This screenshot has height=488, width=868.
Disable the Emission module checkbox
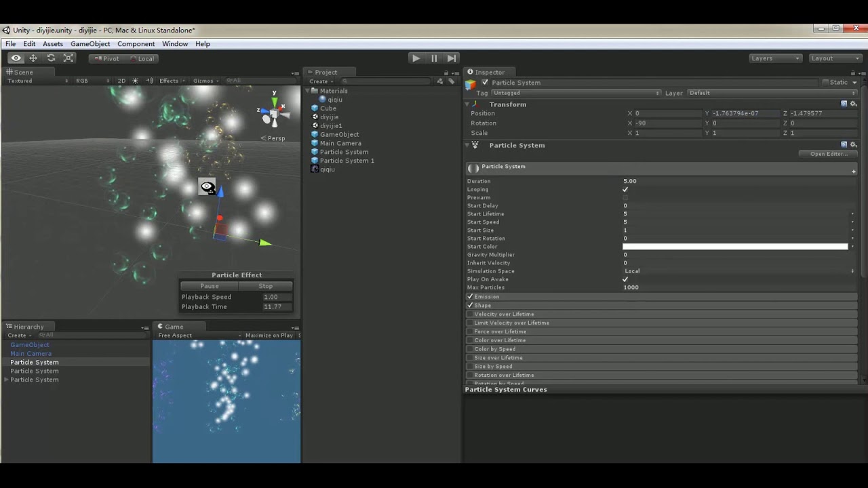pos(470,297)
